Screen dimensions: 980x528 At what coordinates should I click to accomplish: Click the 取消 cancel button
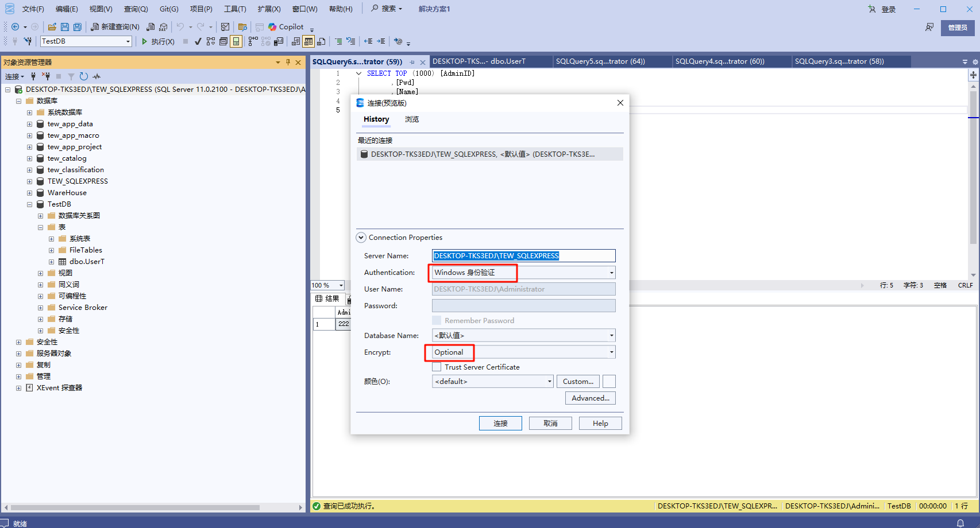[550, 423]
